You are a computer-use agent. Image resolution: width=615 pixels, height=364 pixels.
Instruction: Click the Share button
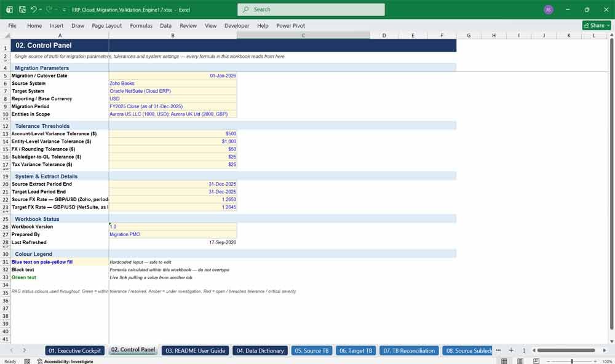coord(597,25)
